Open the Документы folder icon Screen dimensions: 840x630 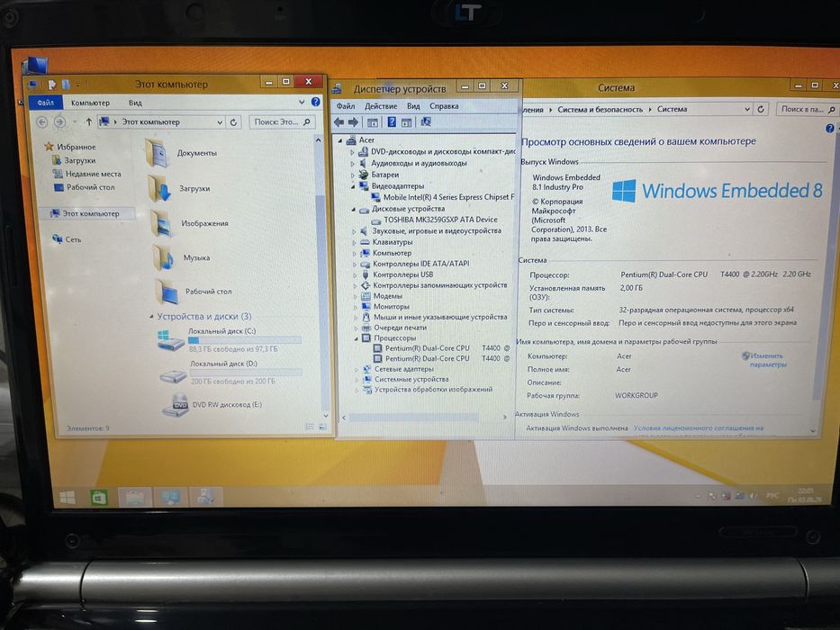(157, 152)
